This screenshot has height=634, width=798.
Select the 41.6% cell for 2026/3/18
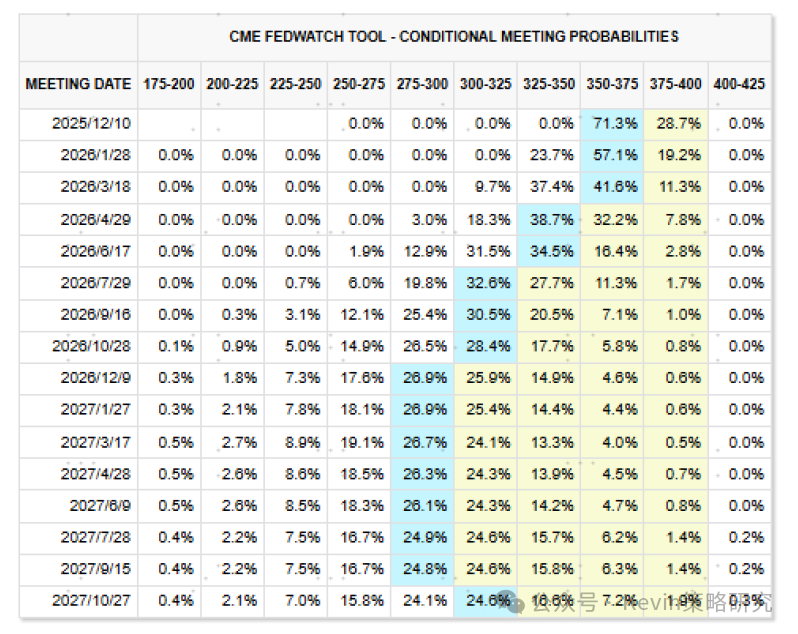(612, 188)
